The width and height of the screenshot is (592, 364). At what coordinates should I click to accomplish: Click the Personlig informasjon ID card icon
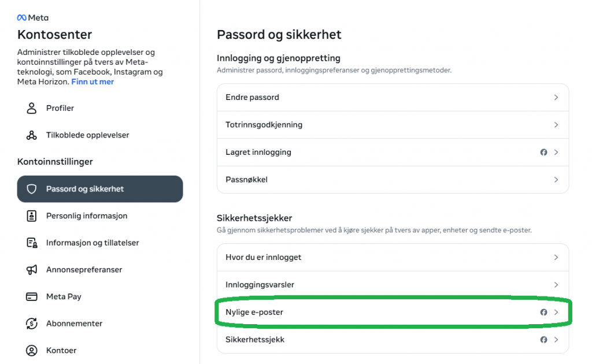32,216
